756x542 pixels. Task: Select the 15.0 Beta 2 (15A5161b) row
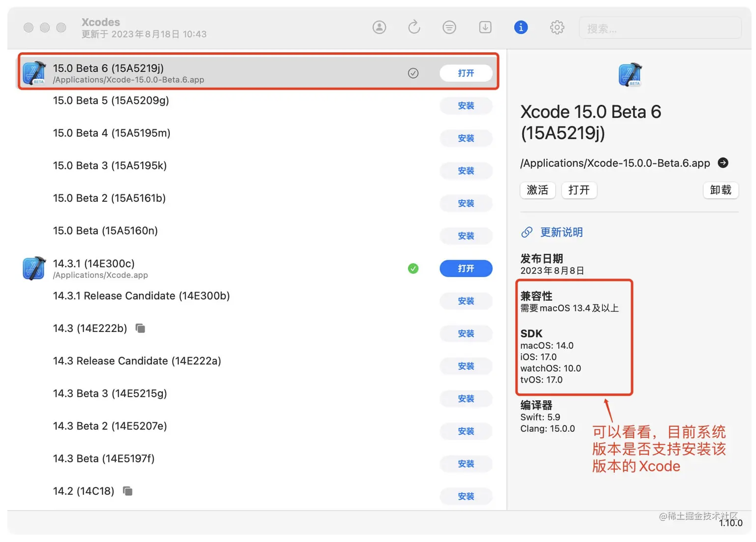(x=258, y=203)
